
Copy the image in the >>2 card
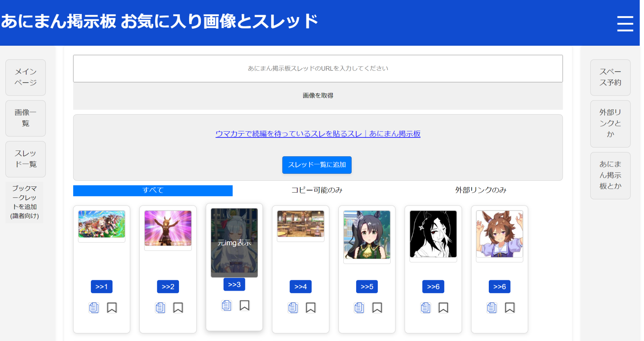pos(160,308)
